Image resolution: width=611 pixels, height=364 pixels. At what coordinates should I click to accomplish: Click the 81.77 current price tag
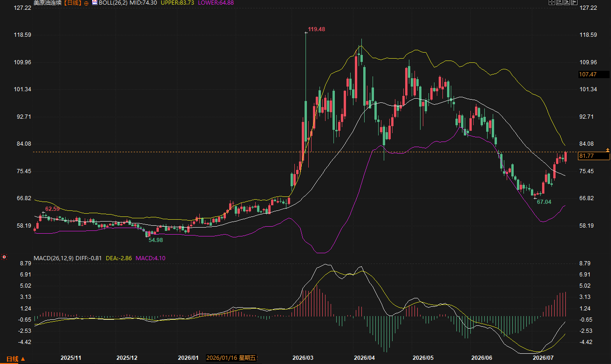pos(593,156)
